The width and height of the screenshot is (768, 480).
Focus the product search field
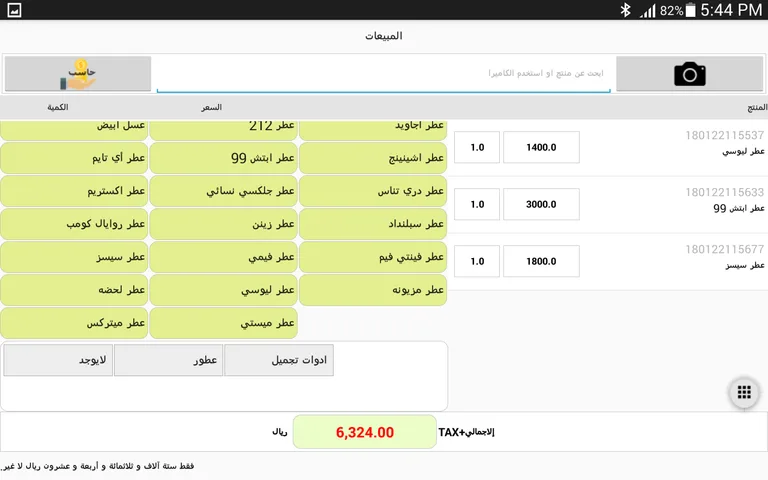click(x=384, y=73)
